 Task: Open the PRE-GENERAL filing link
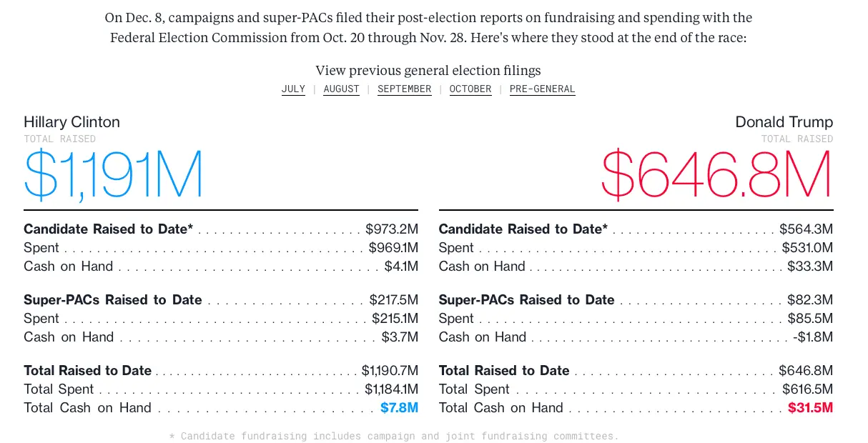[542, 89]
